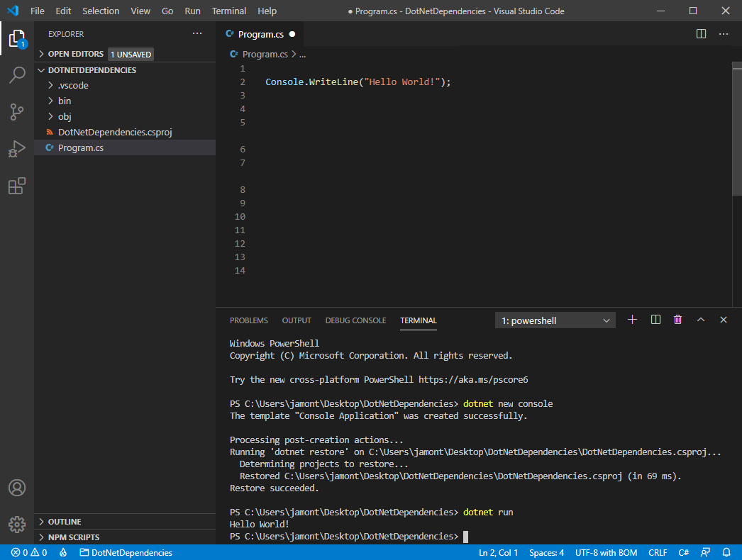This screenshot has height=560, width=742.
Task: Open the Search view in the activity bar
Action: (17, 75)
